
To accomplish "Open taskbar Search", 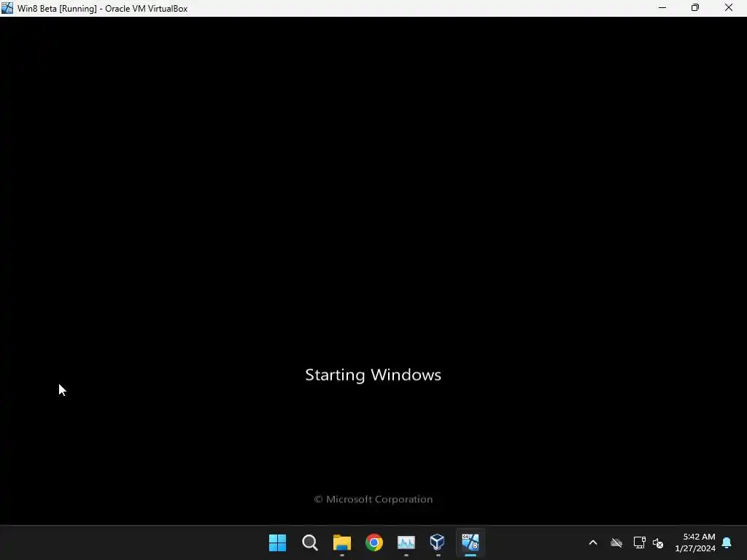I will [309, 542].
